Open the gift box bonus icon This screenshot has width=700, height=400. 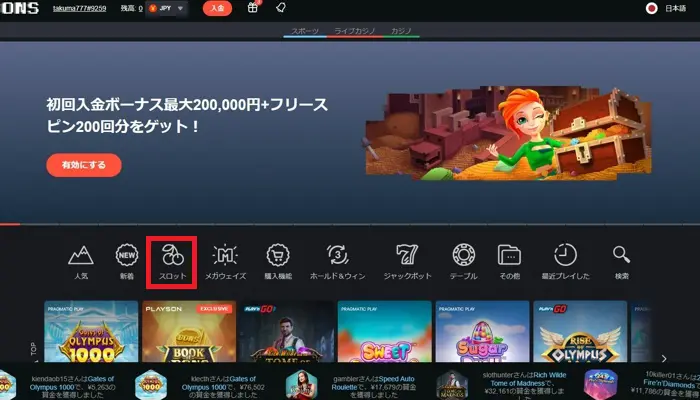[x=253, y=8]
